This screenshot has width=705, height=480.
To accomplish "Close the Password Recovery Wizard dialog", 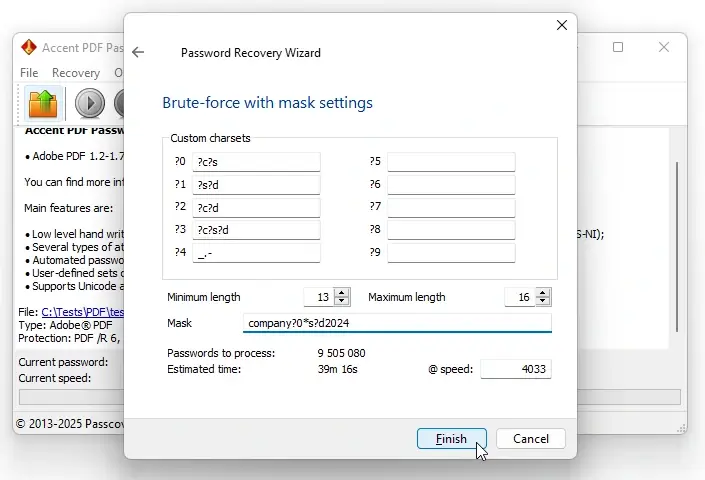I will point(562,25).
